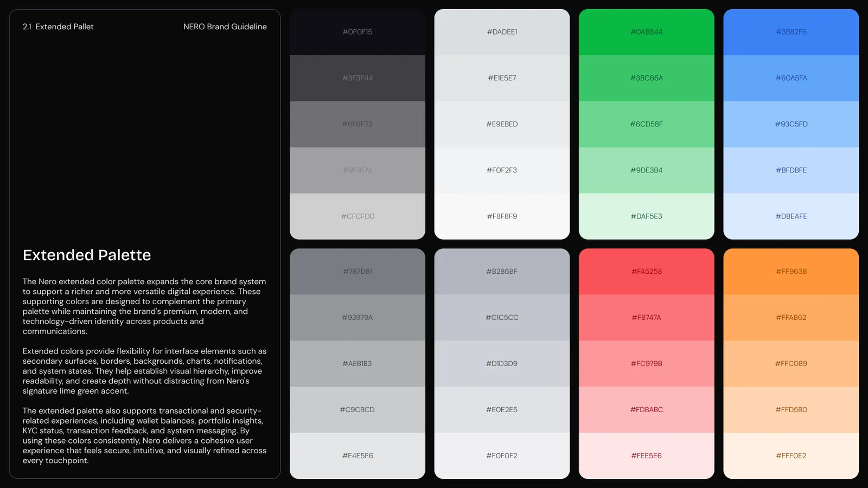Pick the #DAF5E3 pale green swatch
868x488 pixels.
pos(647,216)
